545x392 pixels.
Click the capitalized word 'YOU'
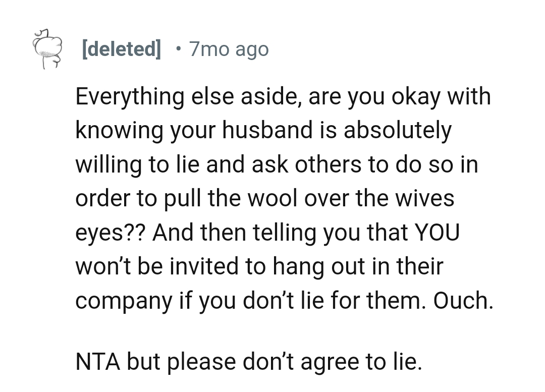(x=437, y=233)
